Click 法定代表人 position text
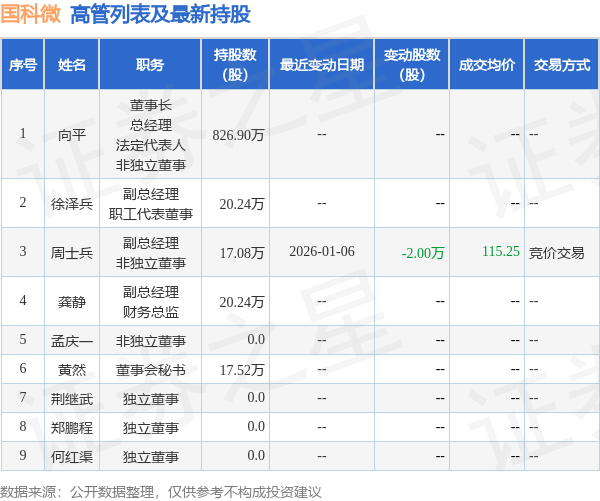This screenshot has height=501, width=600. (150, 145)
